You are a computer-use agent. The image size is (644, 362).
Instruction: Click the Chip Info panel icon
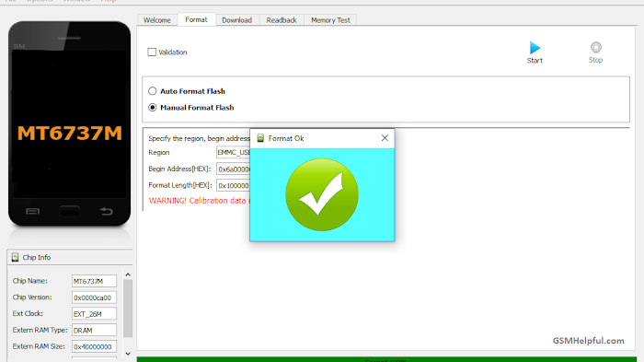tap(16, 258)
